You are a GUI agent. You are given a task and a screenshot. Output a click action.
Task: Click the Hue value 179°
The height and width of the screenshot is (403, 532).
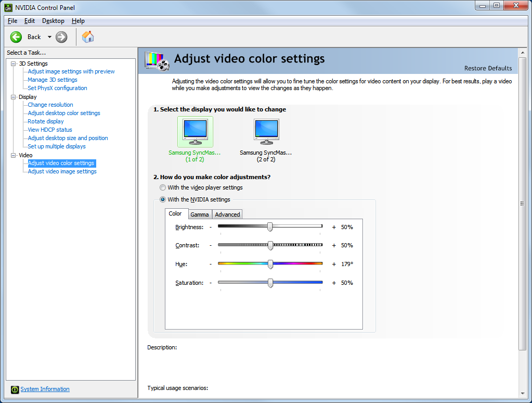pos(347,264)
